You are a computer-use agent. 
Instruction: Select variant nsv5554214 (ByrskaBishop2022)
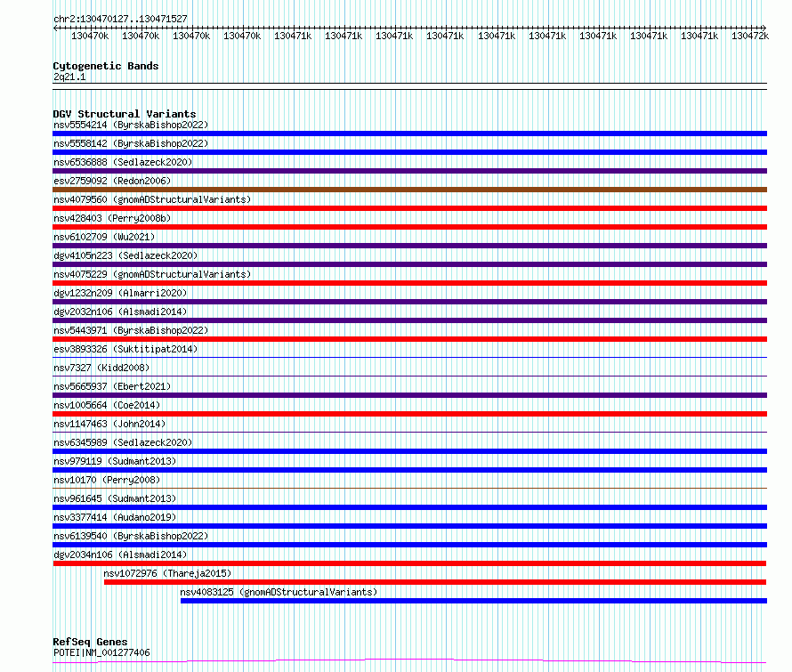(x=131, y=125)
